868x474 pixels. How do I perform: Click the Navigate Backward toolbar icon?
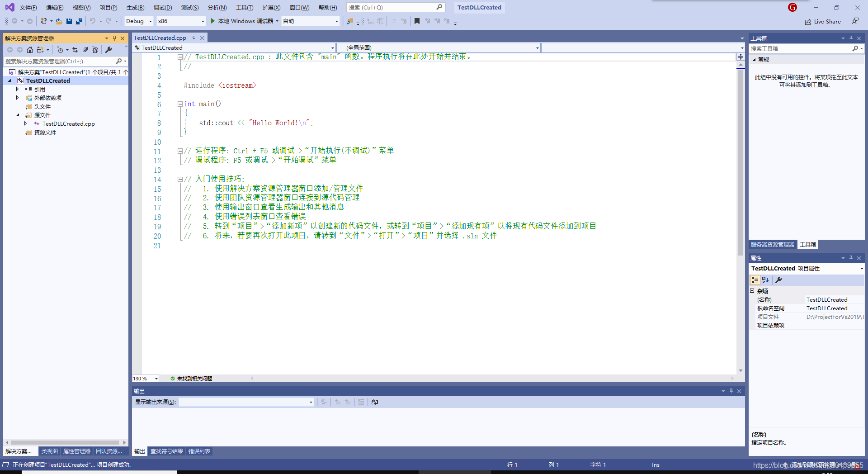tap(14, 21)
